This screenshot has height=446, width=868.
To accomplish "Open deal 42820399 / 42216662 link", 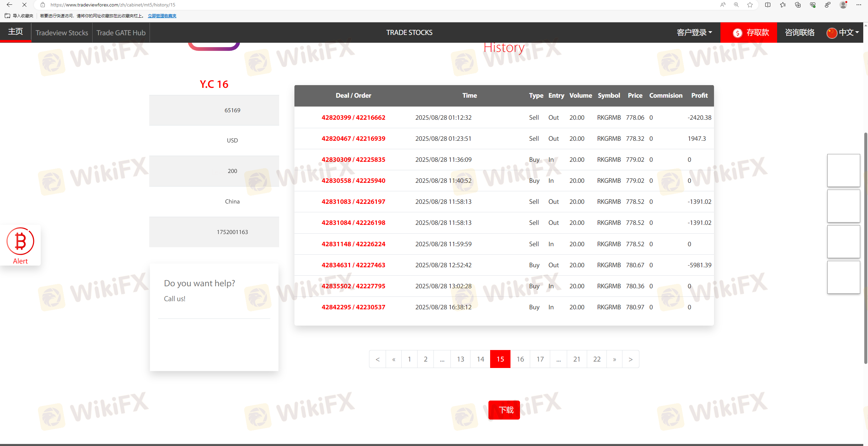I will 353,117.
